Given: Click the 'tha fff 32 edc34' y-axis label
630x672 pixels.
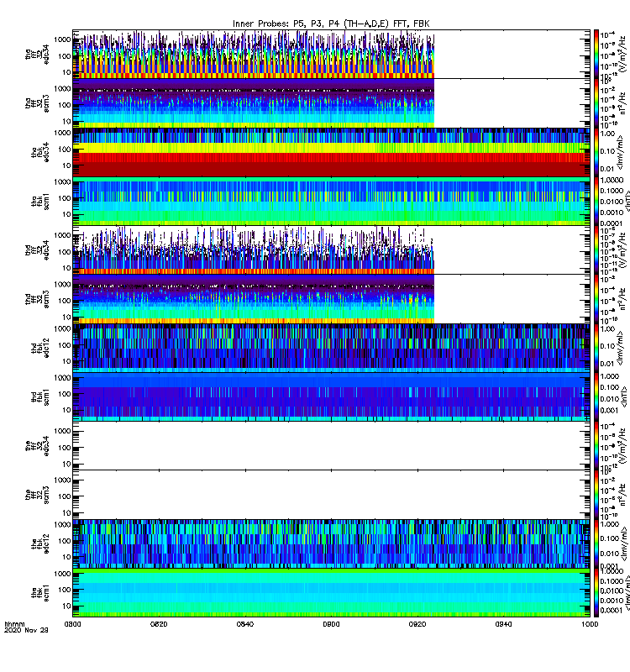Looking at the screenshot, I should (x=37, y=54).
